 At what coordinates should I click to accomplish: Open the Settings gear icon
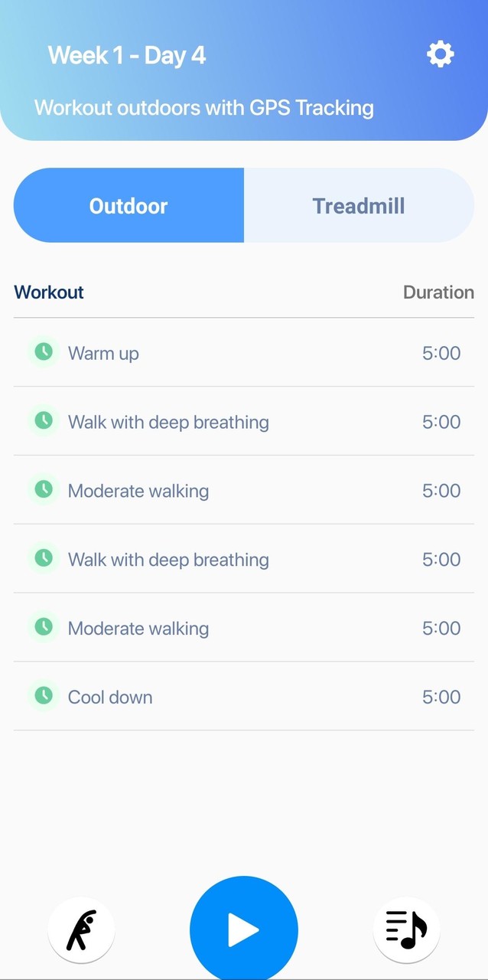pos(440,54)
